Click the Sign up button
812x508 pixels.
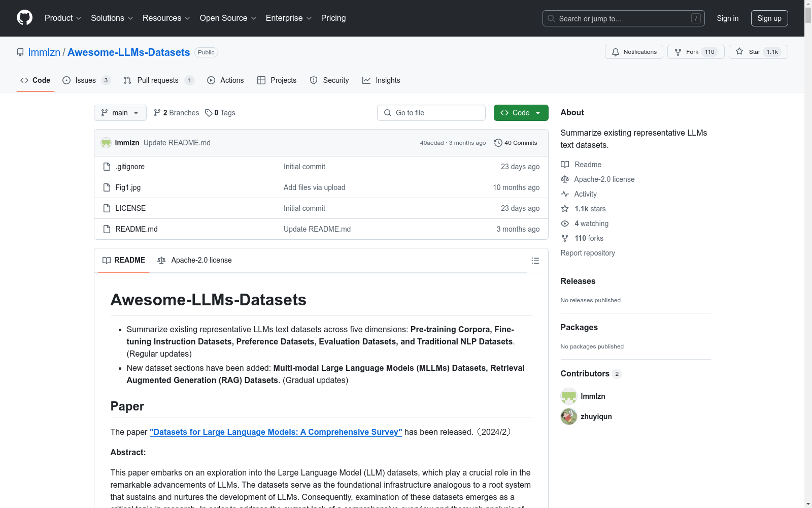point(769,18)
